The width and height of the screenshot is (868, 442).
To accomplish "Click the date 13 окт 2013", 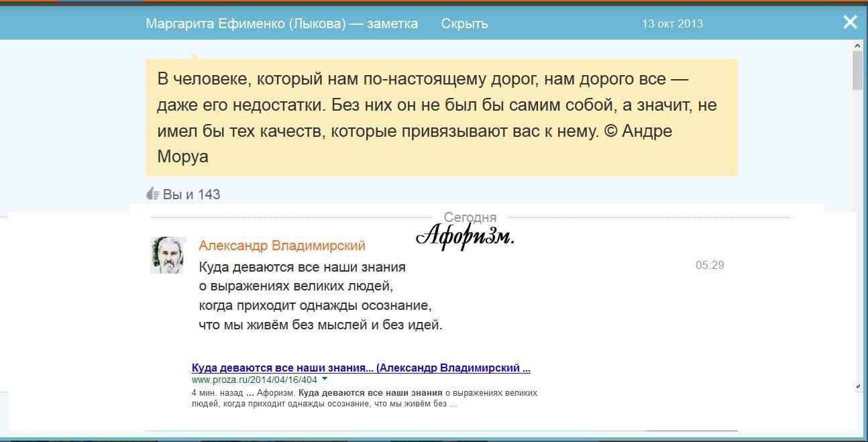I will 672,23.
